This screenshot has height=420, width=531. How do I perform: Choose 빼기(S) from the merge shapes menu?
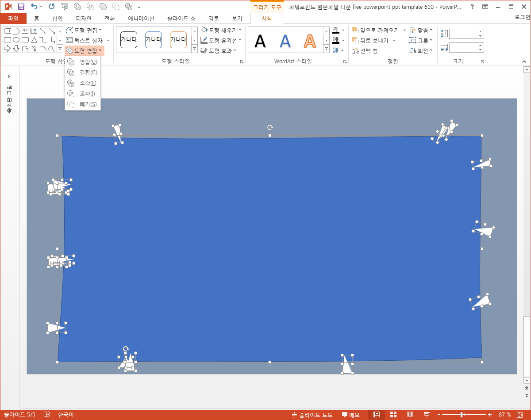point(83,104)
